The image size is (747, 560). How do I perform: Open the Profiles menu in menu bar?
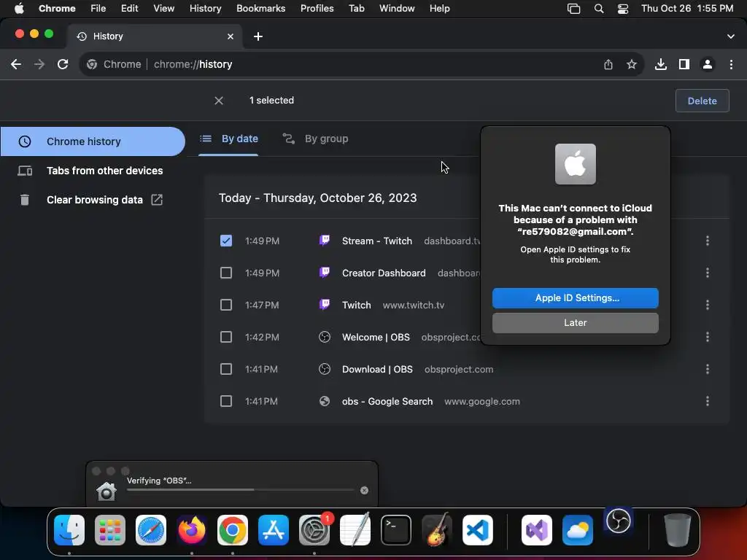[x=317, y=9]
